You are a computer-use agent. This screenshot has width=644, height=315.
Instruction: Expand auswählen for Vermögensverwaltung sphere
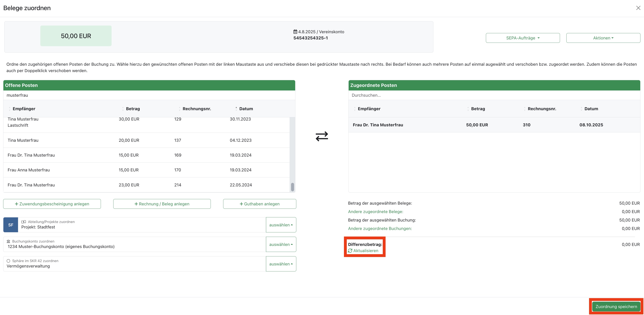point(281,264)
